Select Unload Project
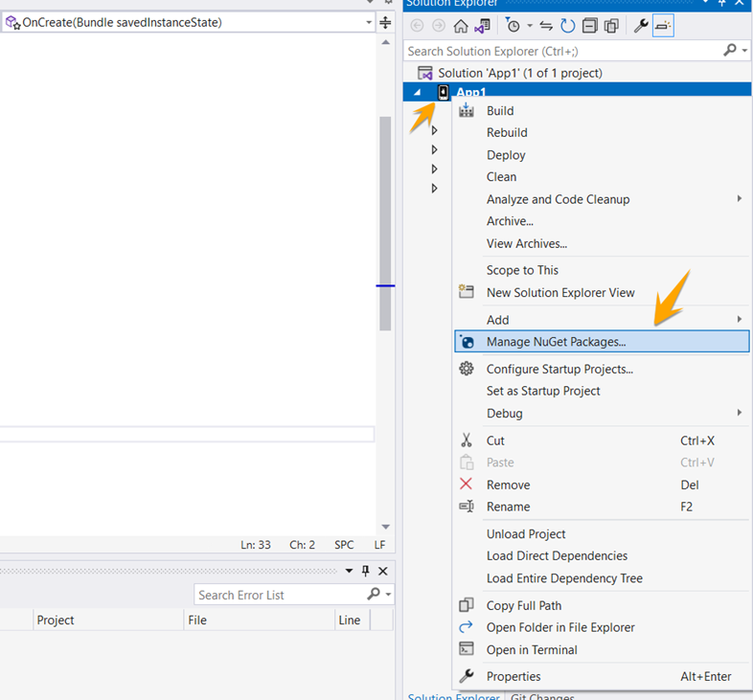Image resolution: width=753 pixels, height=700 pixels. coord(602,534)
